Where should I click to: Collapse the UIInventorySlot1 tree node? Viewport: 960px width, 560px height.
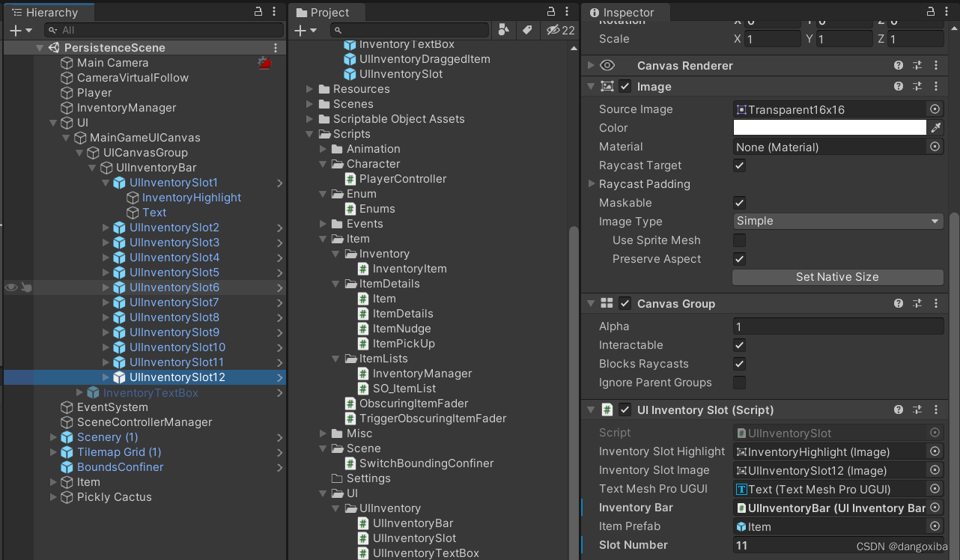tap(105, 183)
